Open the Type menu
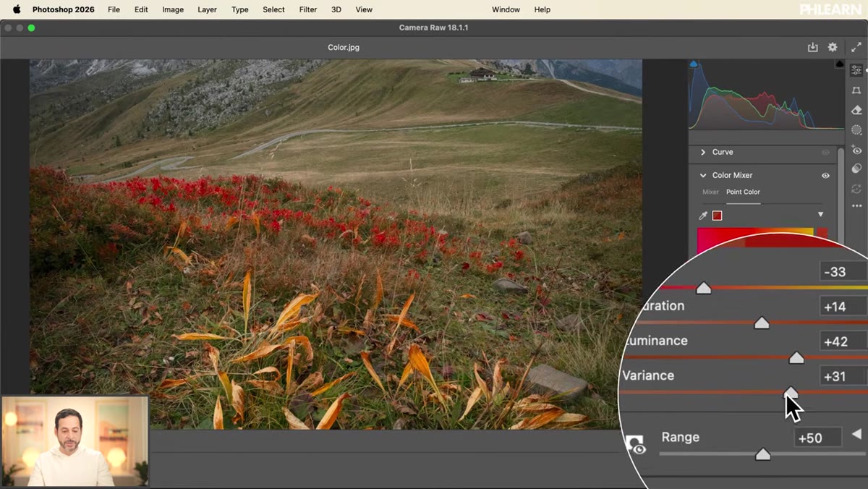Image resolution: width=868 pixels, height=489 pixels. click(240, 9)
